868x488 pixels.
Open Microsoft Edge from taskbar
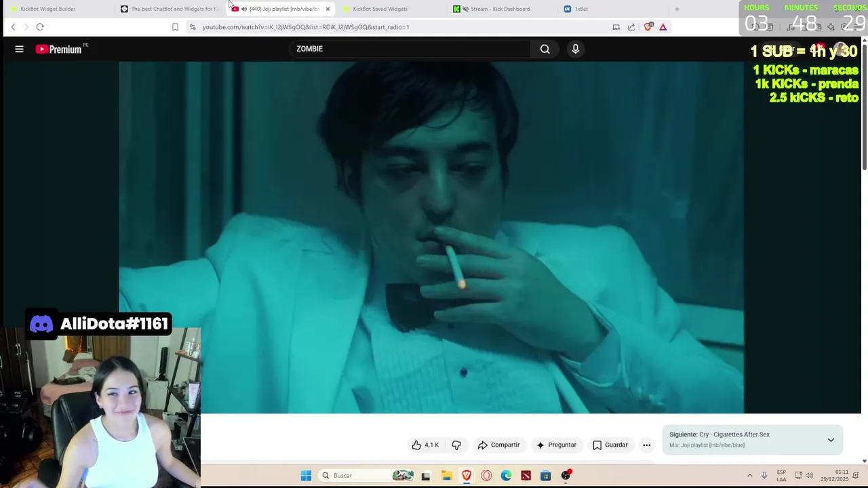tap(506, 475)
